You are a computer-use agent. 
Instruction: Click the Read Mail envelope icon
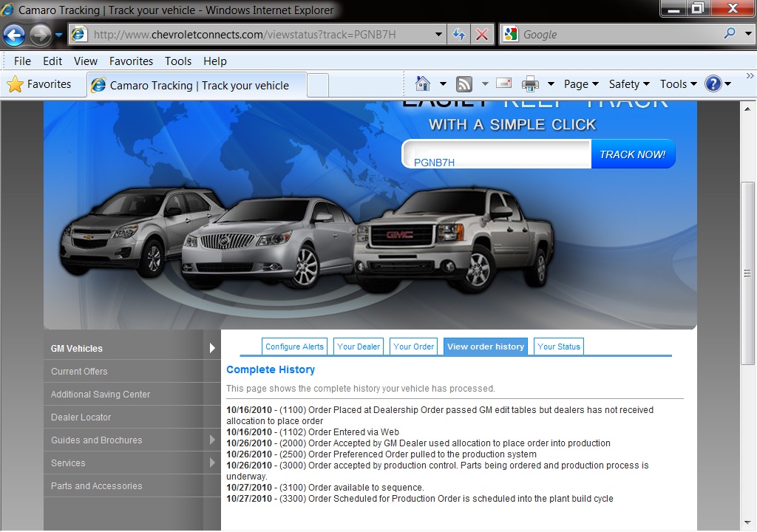pos(504,83)
